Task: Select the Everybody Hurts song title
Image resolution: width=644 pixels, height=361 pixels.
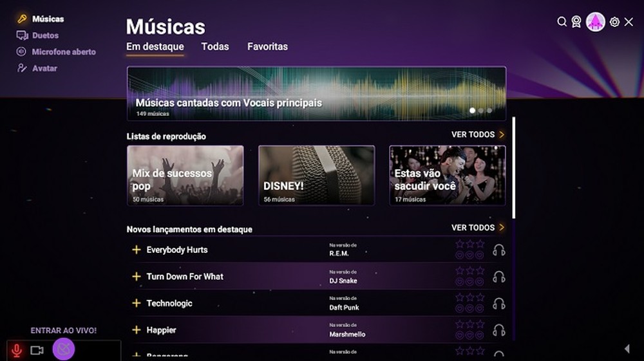Action: point(177,250)
